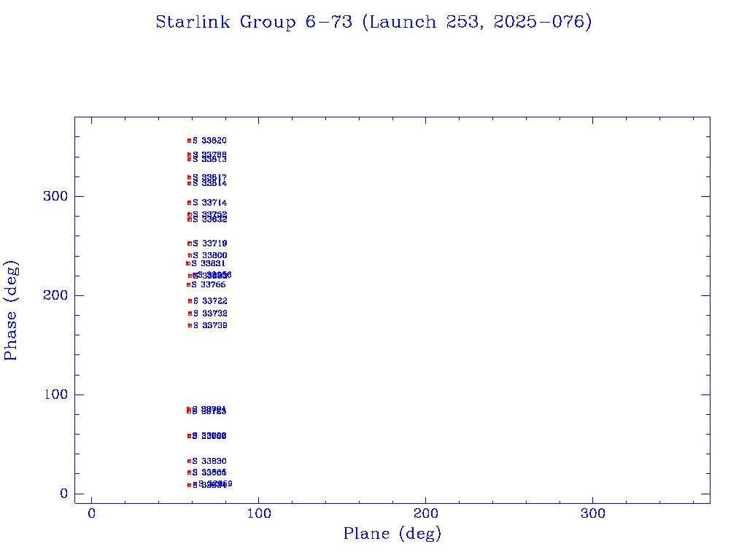Click the Plane axis tick label '200'
Viewport: 747px width, 560px height.
(x=425, y=513)
